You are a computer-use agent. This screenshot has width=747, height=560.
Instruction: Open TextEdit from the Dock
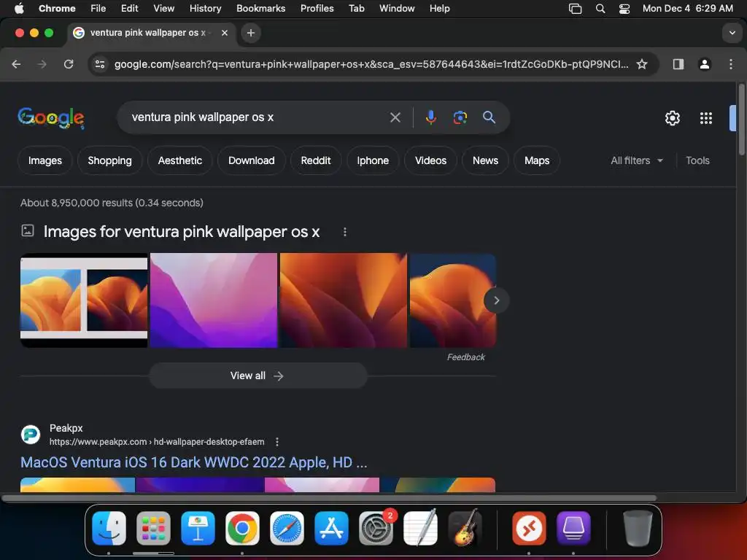pos(420,529)
